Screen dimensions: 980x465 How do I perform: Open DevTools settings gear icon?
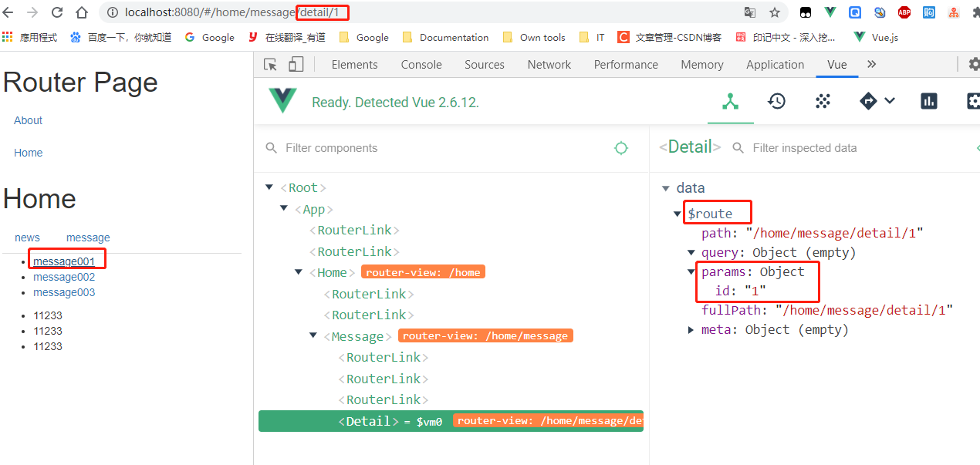974,64
